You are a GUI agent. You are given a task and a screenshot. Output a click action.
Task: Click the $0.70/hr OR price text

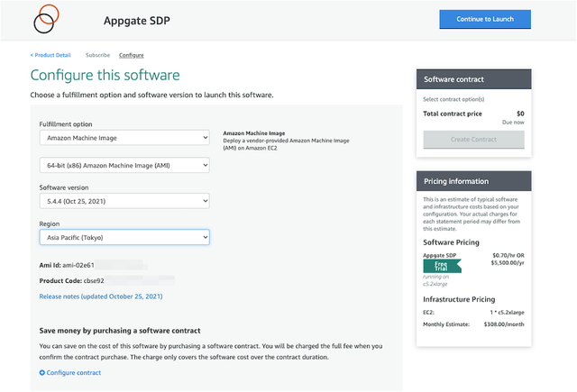pyautogui.click(x=508, y=255)
